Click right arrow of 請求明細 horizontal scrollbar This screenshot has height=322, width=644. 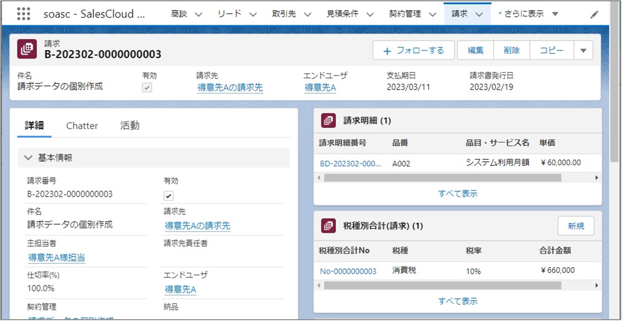click(x=597, y=178)
